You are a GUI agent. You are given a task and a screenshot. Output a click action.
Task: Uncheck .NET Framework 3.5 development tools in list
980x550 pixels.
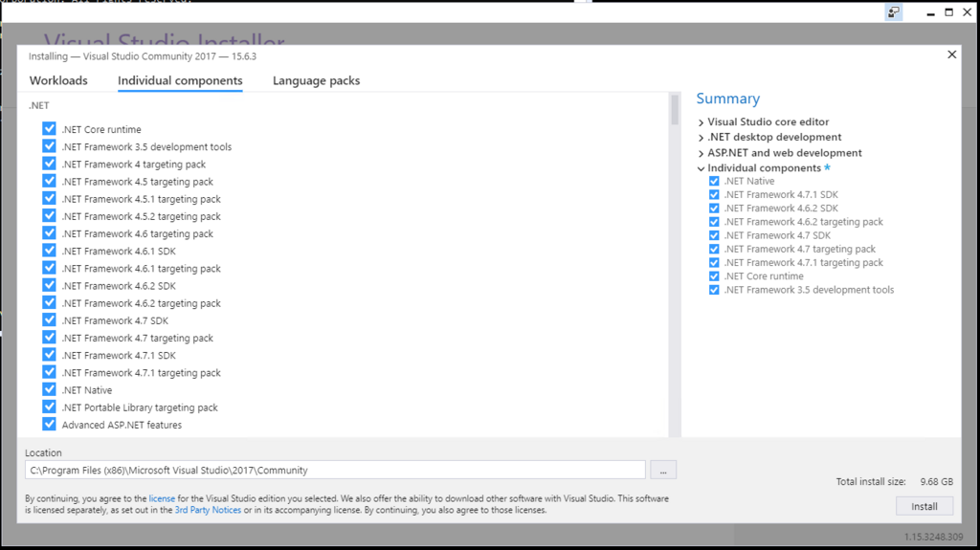(49, 146)
